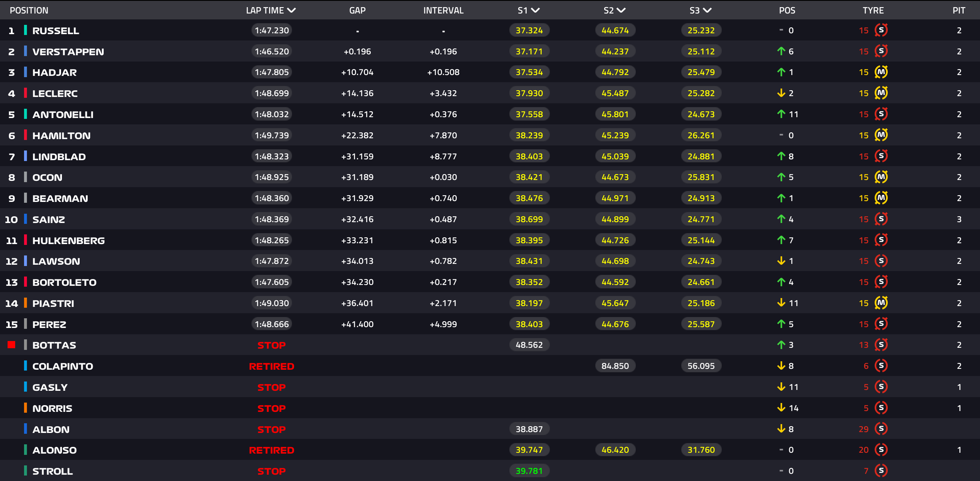Click Piastri's orange team colour bar
The image size is (980, 481).
click(25, 303)
